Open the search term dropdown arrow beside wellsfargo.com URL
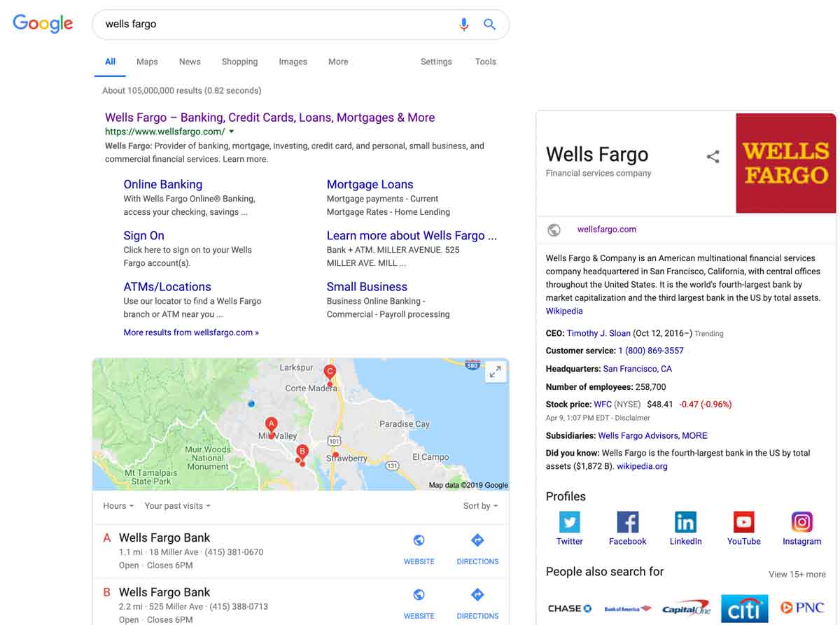840x625 pixels. (x=232, y=131)
